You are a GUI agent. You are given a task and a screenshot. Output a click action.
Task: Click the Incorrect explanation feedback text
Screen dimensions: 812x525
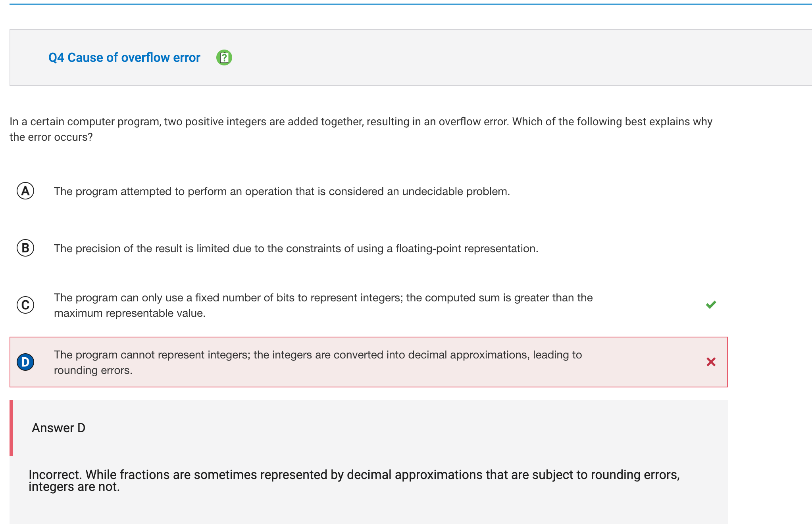[354, 481]
